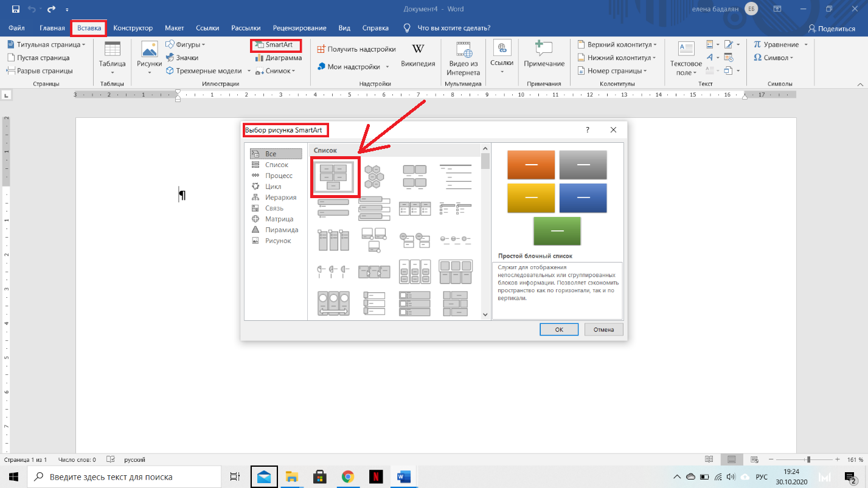This screenshot has width=868, height=488.
Task: Add a Примечание comment
Action: pyautogui.click(x=544, y=54)
